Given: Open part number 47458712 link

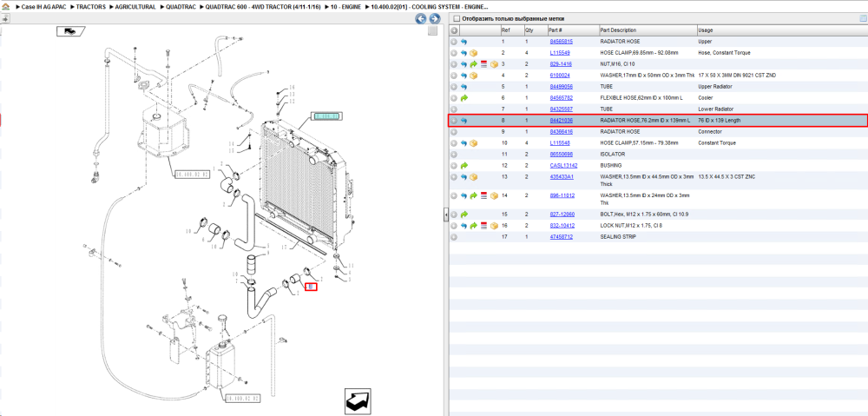Looking at the screenshot, I should pyautogui.click(x=561, y=237).
